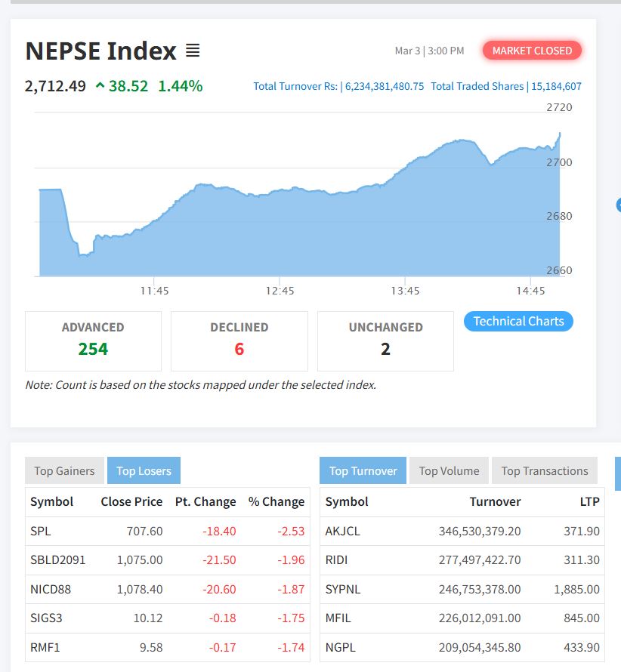
Task: Open the Top Turnover tab
Action: coord(363,471)
